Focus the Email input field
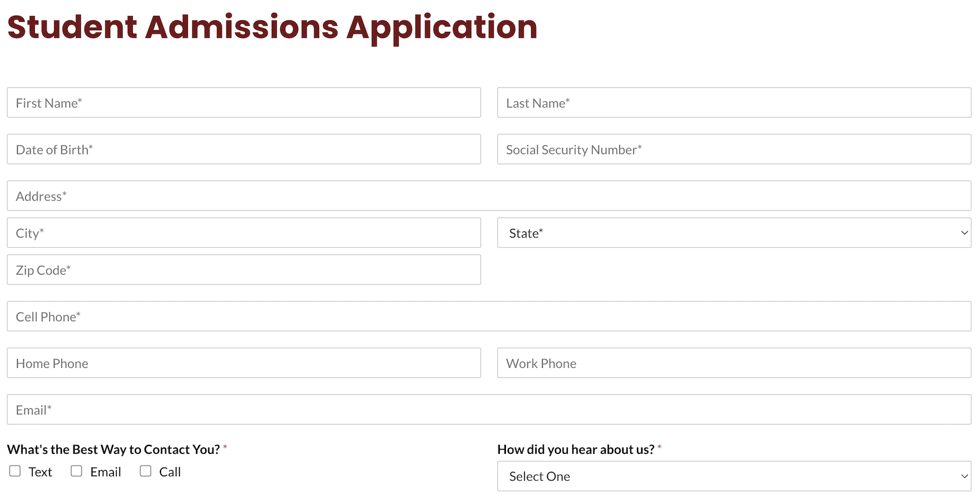This screenshot has width=980, height=503. click(489, 409)
